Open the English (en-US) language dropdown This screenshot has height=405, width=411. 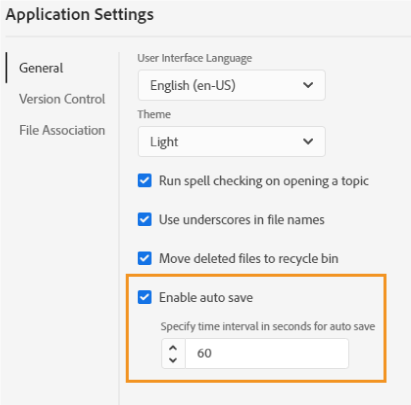coord(232,85)
